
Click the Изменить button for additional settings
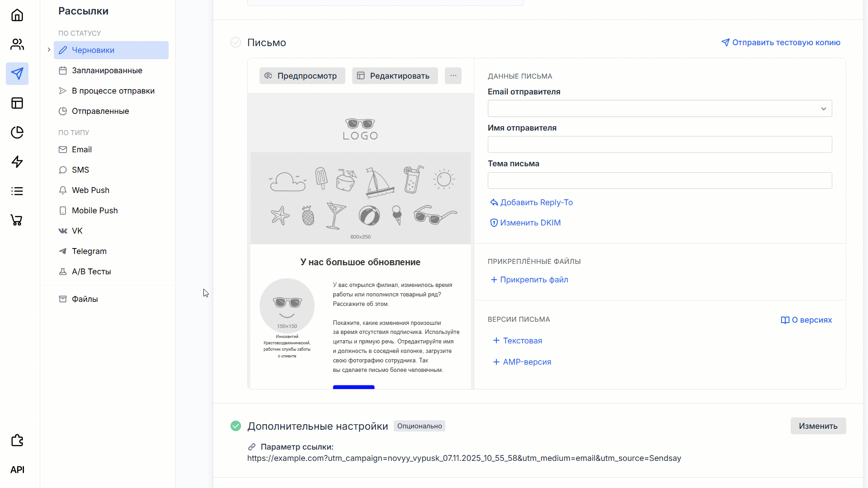[x=818, y=426]
